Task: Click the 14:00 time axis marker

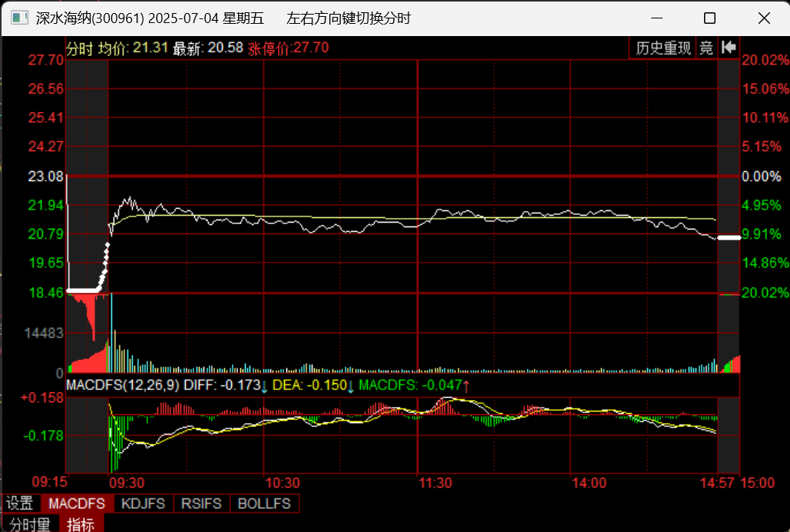Action: click(589, 483)
